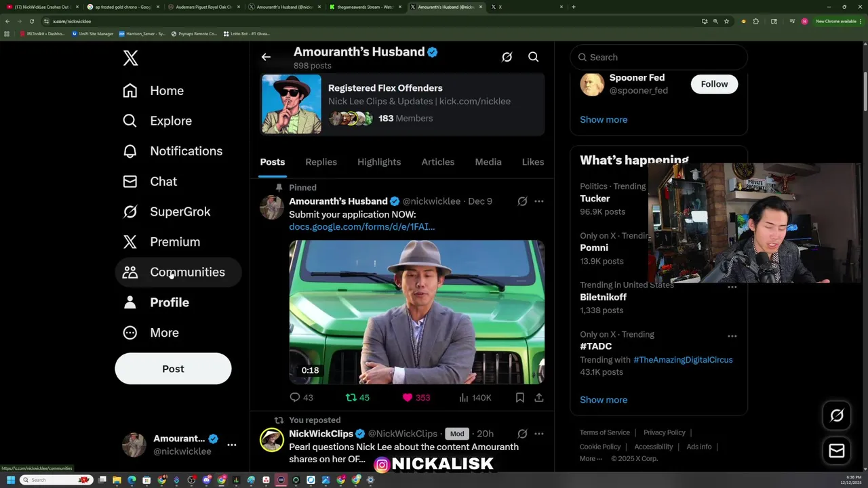The width and height of the screenshot is (868, 488).
Task: Open Cookie Policy link
Action: (600, 447)
